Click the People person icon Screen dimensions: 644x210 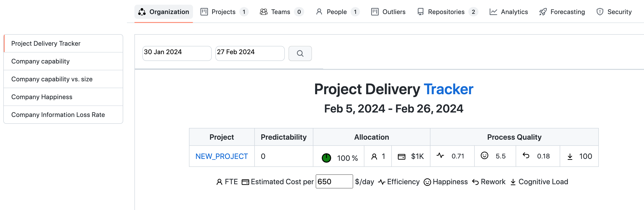pos(319,12)
